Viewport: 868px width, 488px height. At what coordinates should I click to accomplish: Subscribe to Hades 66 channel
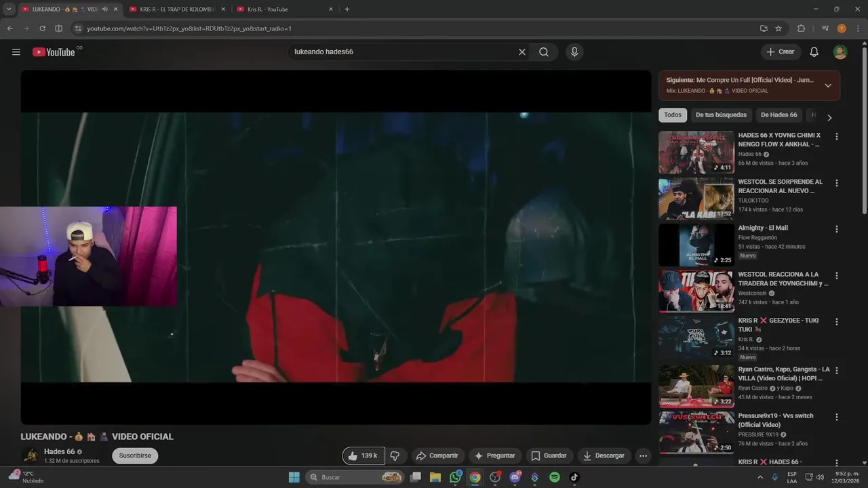(x=135, y=455)
